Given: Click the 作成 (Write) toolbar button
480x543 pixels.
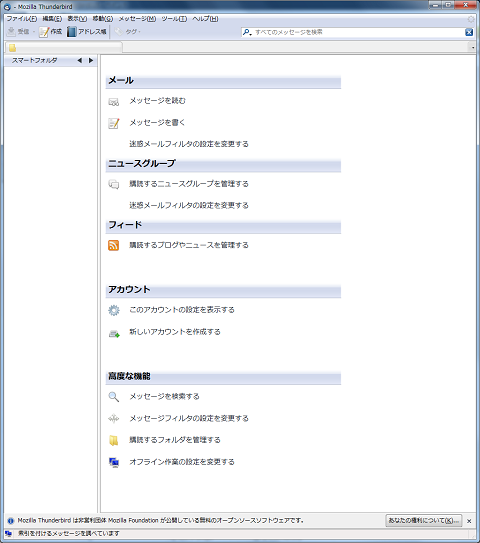Looking at the screenshot, I should [51, 32].
